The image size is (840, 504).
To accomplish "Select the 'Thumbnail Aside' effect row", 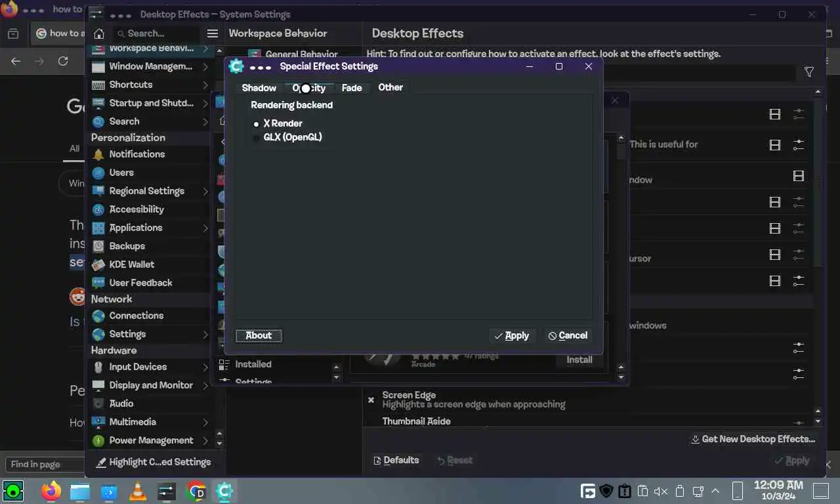I will 416,422.
